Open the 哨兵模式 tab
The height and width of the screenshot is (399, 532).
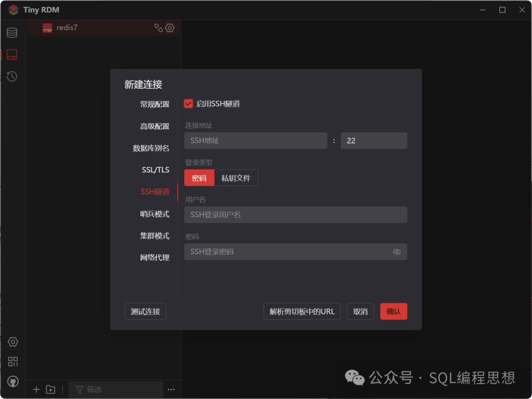[154, 214]
